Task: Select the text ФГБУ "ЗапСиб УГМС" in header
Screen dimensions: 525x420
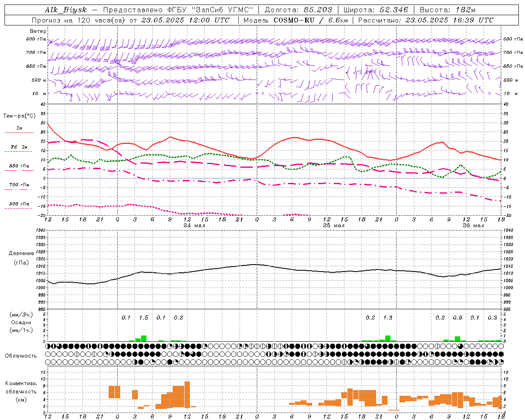Action: (x=210, y=10)
